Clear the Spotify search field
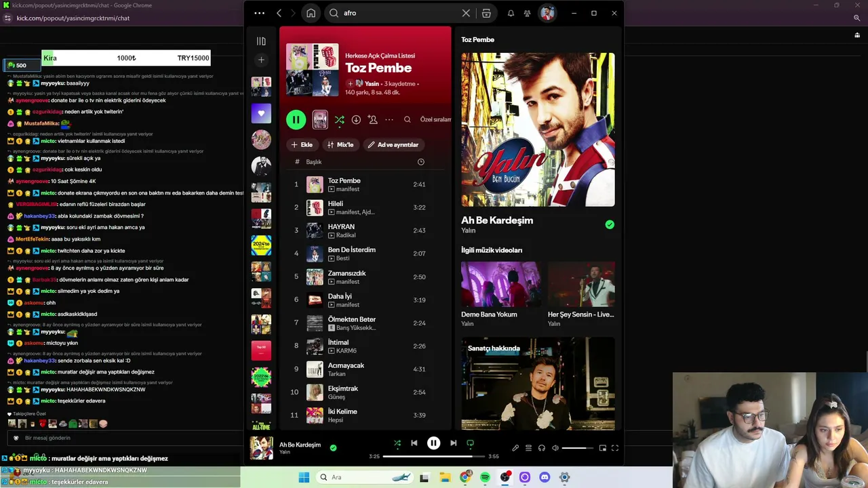 tap(466, 13)
